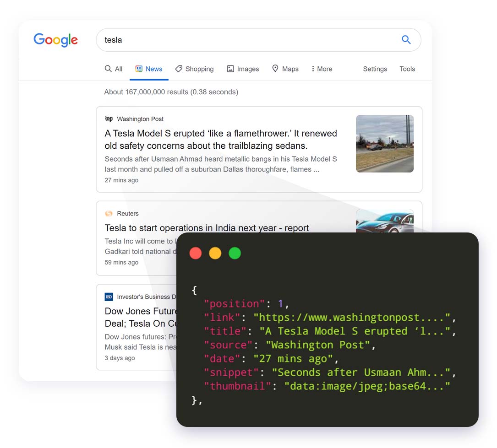The image size is (497, 448).
Task: Switch to the All results tab
Action: (x=114, y=69)
